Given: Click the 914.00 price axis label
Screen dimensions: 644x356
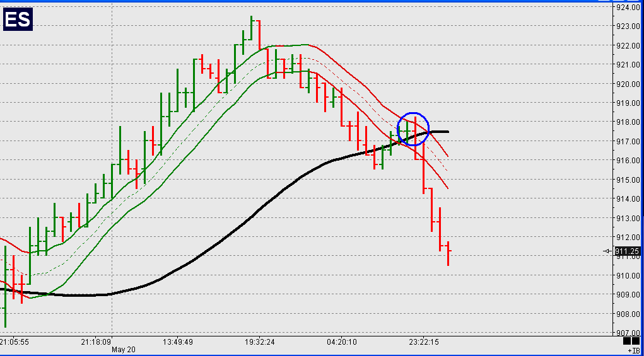Looking at the screenshot, I should [628, 199].
